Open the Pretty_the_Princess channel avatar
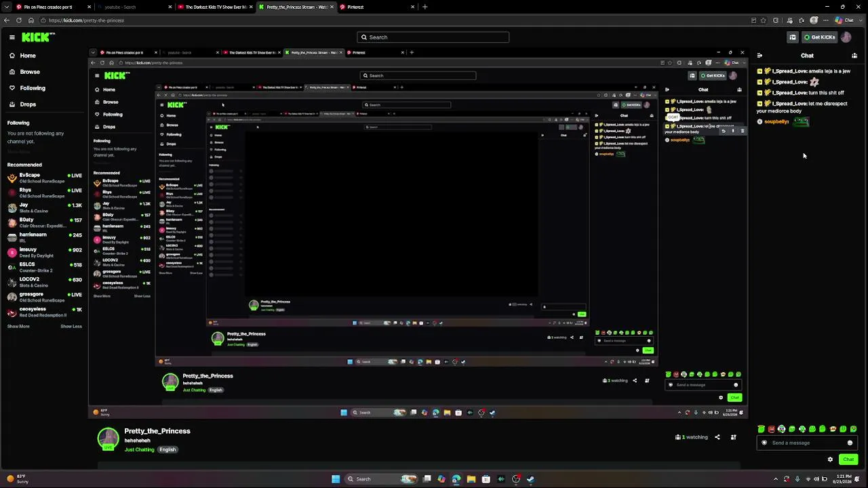The height and width of the screenshot is (488, 868). [108, 439]
